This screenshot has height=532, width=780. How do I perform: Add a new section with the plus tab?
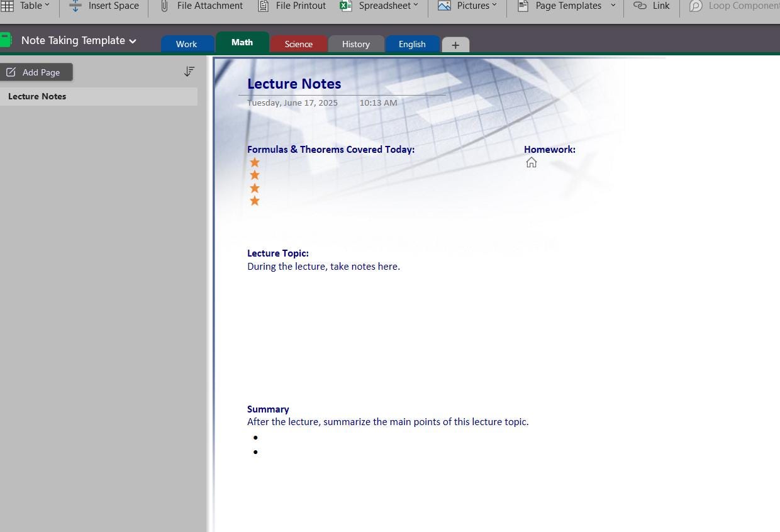[455, 45]
